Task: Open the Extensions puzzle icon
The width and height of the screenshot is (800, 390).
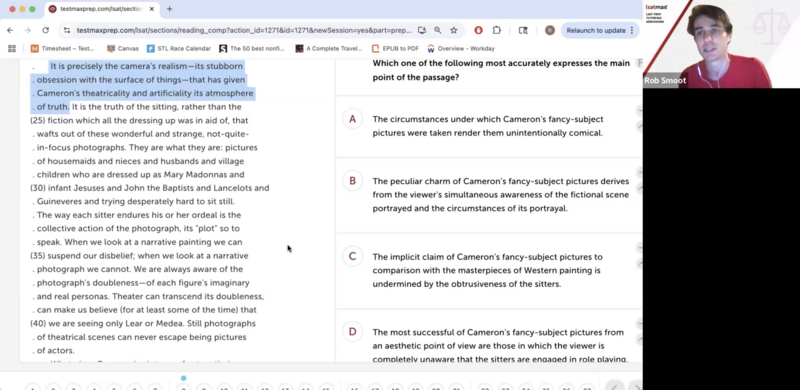Action: coord(496,31)
